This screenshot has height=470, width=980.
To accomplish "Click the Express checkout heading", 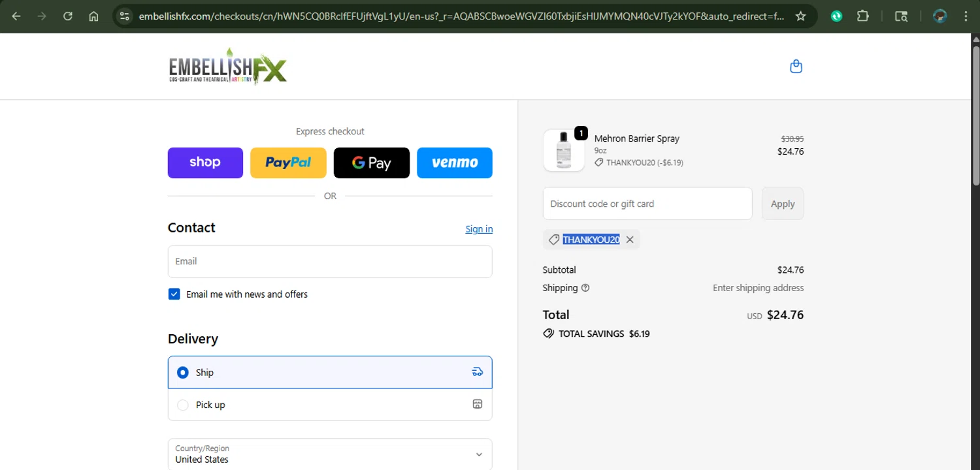I will pyautogui.click(x=330, y=131).
